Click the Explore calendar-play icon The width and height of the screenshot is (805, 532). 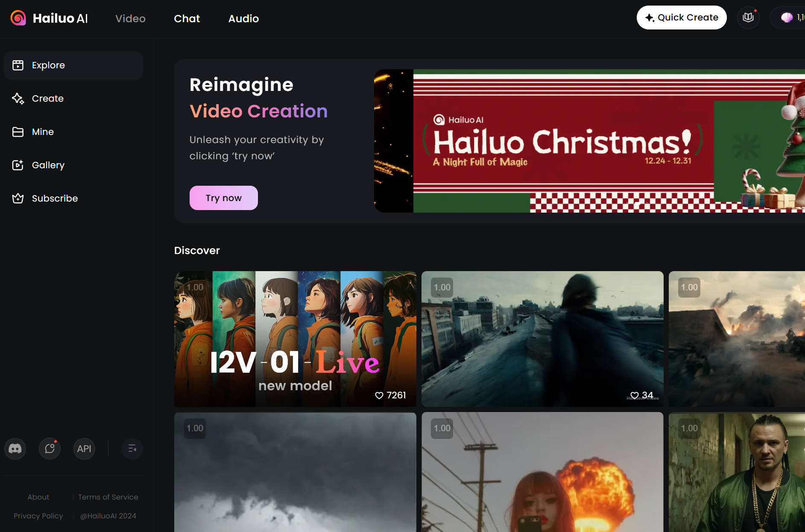point(18,65)
